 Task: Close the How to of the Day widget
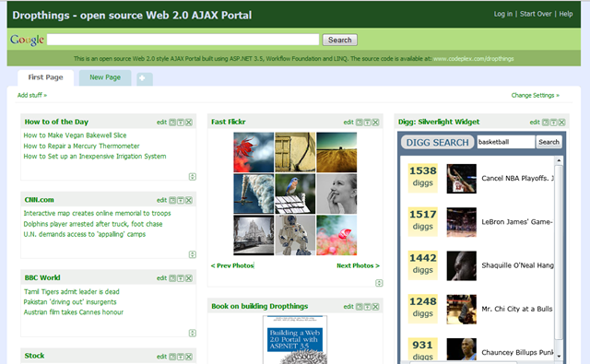pos(189,123)
